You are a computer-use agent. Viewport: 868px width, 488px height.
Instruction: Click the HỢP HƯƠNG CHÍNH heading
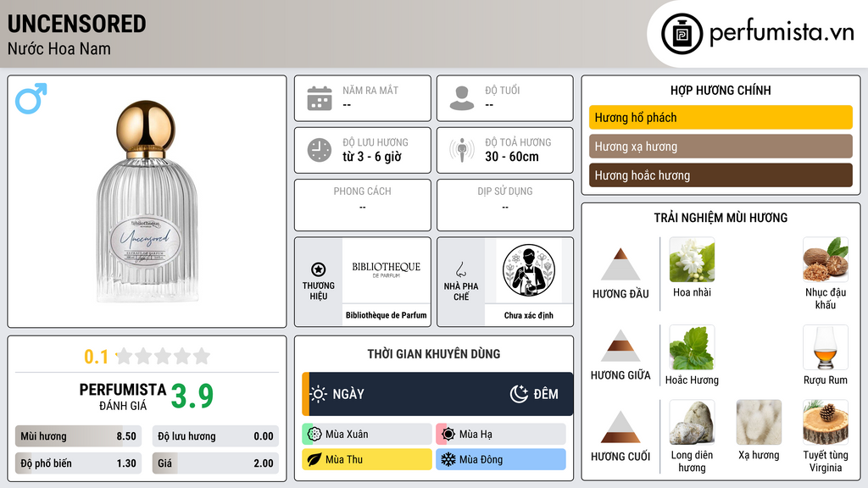click(x=721, y=90)
